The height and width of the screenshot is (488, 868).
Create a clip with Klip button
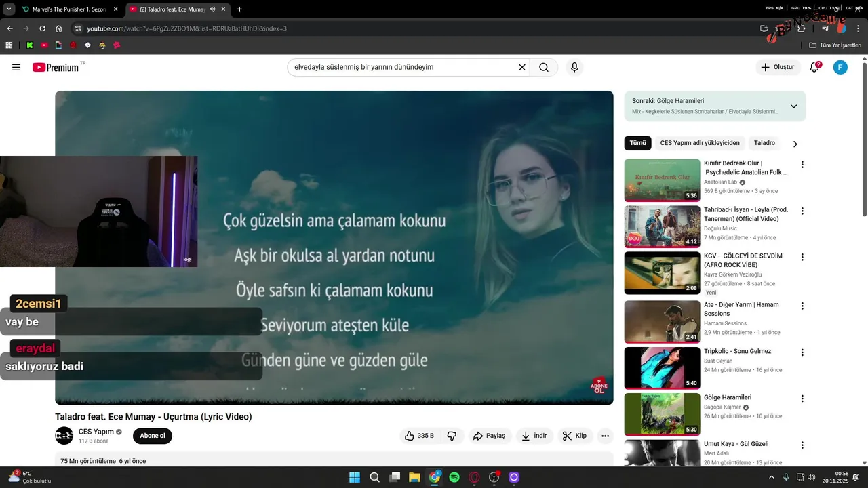point(575,436)
